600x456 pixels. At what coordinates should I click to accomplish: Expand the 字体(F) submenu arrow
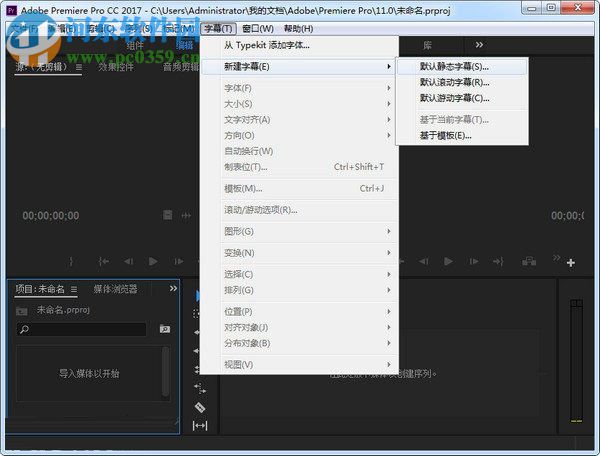(x=389, y=88)
